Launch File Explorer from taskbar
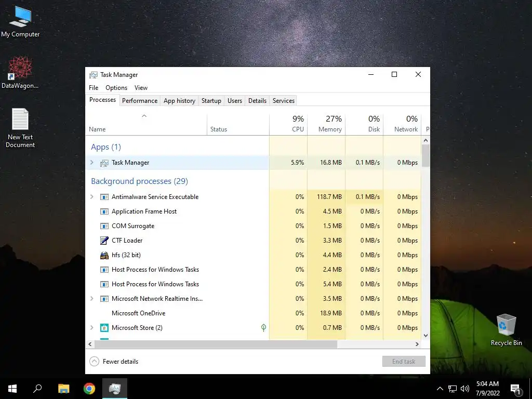Viewport: 532px width, 399px height. tap(63, 389)
